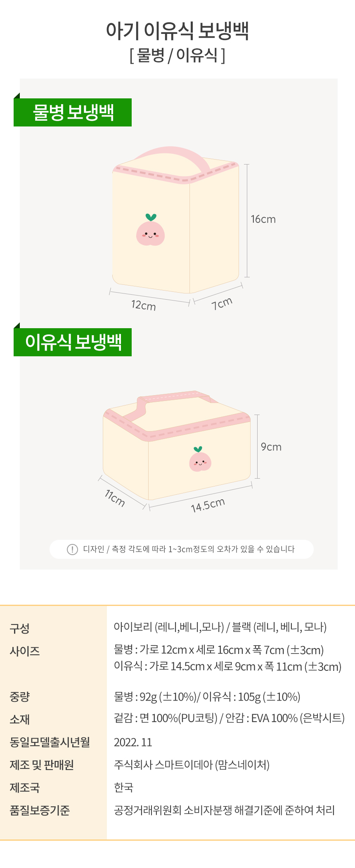355x868 pixels.
Task: Click the peach character on the water bottle bag
Action: click(x=150, y=234)
